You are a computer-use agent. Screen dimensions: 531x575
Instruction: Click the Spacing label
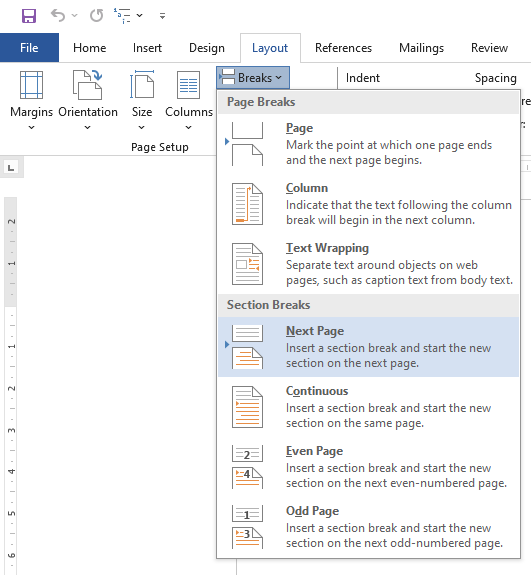pyautogui.click(x=495, y=78)
